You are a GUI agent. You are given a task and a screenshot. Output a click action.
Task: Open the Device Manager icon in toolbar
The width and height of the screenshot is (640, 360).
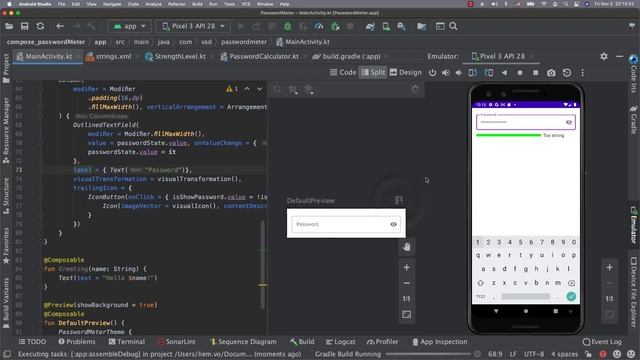[x=386, y=26]
